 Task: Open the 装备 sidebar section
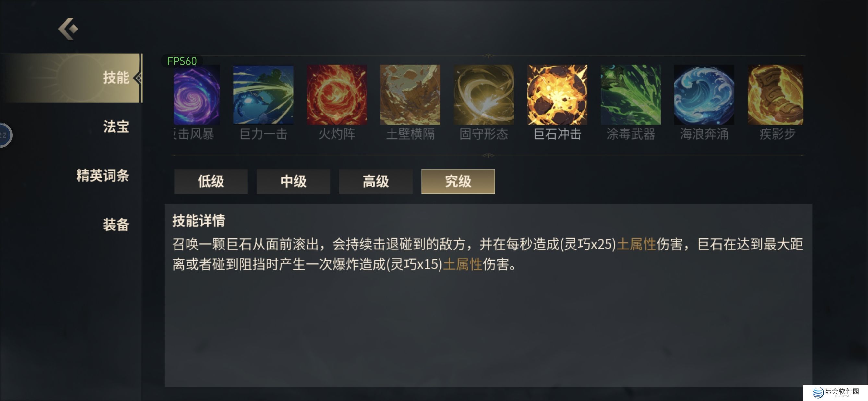point(116,225)
